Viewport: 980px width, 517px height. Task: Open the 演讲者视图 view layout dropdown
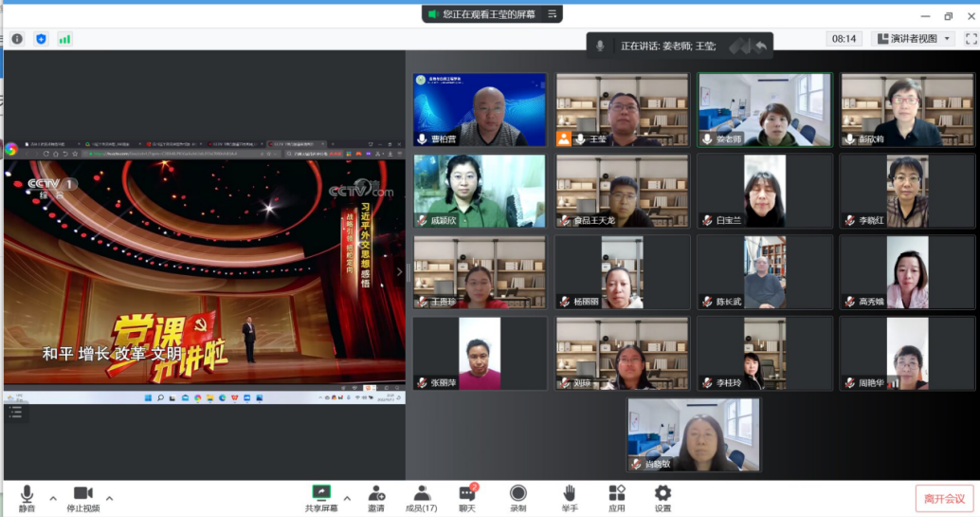(x=913, y=39)
